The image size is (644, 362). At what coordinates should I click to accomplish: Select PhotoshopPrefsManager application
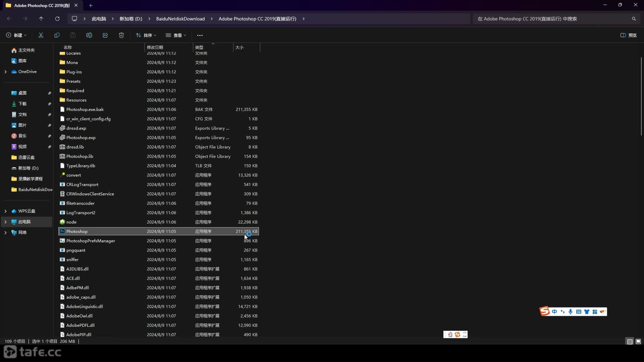pyautogui.click(x=159, y=241)
